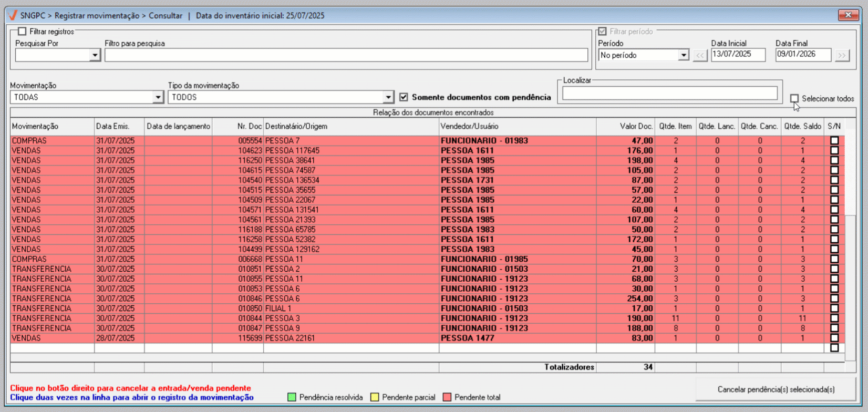Open the Movimentação dropdown showing TODAS

(x=158, y=97)
